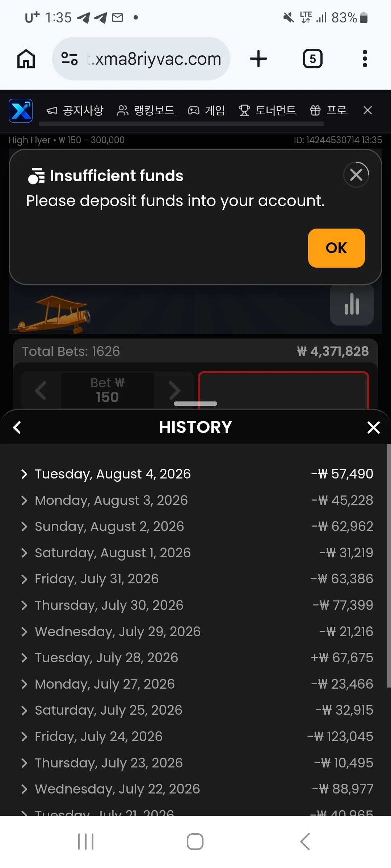The height and width of the screenshot is (868, 391).
Task: Click the History list scrollbar
Action: (x=388, y=565)
